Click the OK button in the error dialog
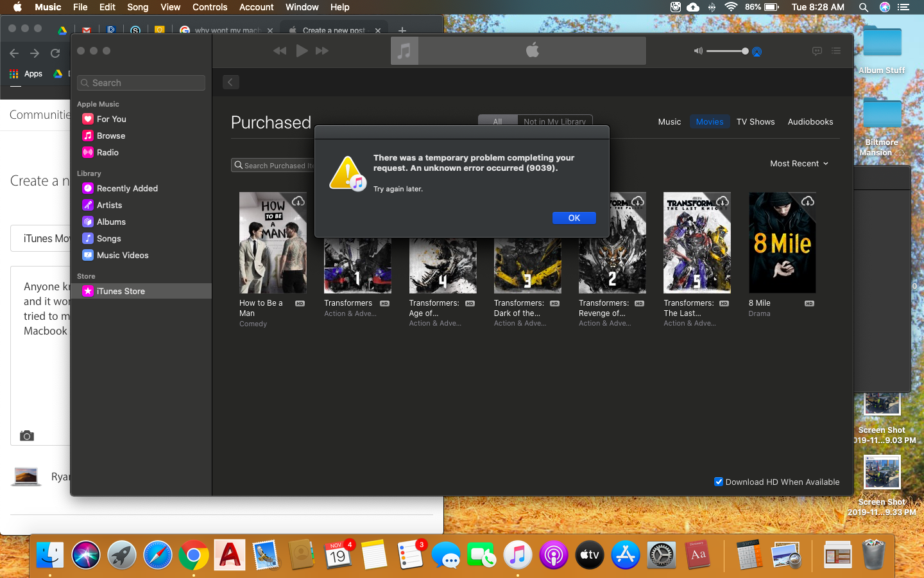The width and height of the screenshot is (924, 578). [574, 218]
